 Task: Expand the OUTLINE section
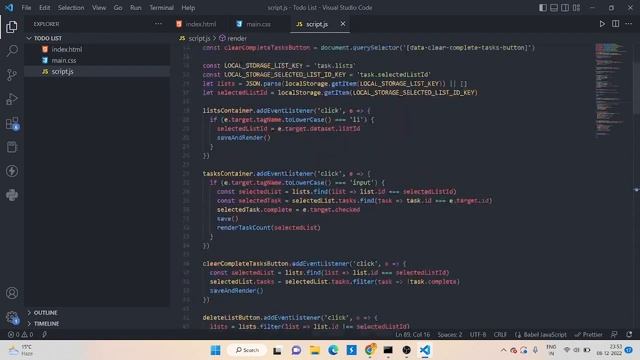click(97, 313)
